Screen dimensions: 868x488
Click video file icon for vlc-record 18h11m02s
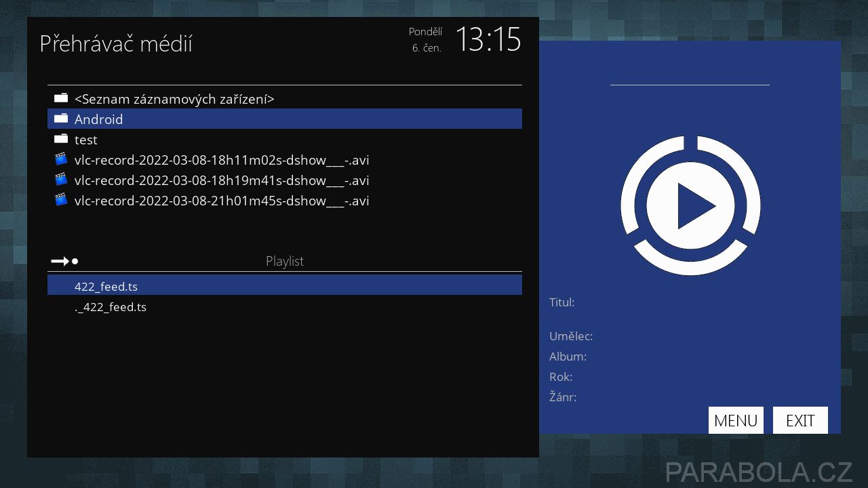pos(61,160)
